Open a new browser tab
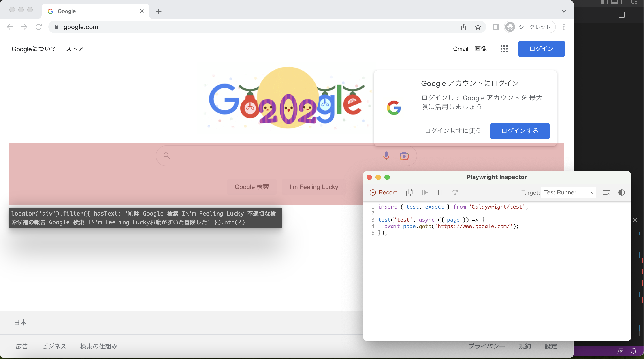 [x=159, y=11]
